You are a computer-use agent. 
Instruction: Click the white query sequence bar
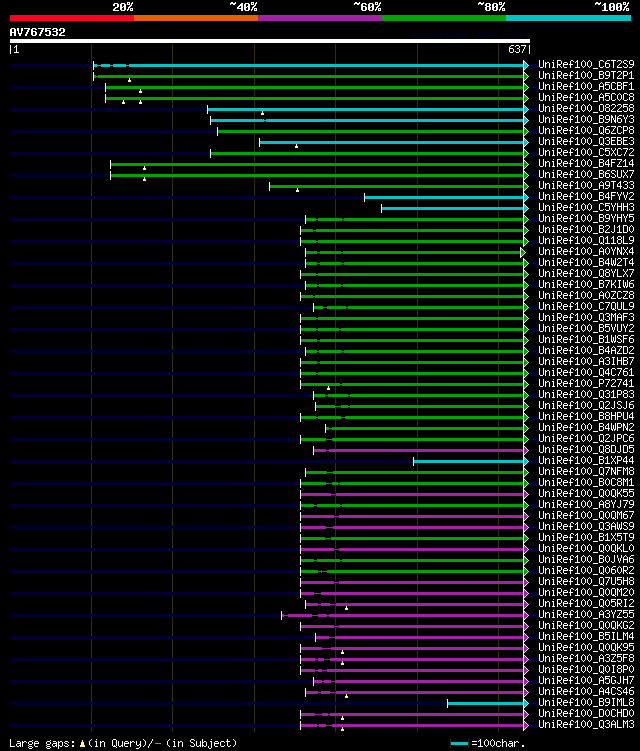click(270, 41)
